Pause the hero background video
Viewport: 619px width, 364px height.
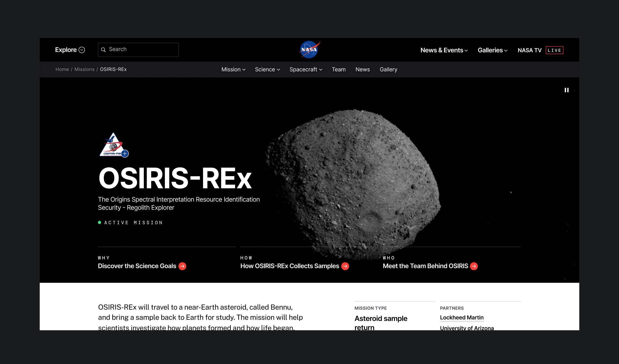[x=566, y=90]
